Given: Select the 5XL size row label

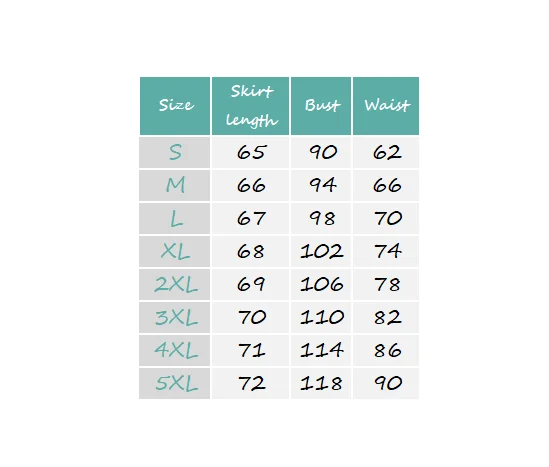Looking at the screenshot, I should tap(175, 383).
